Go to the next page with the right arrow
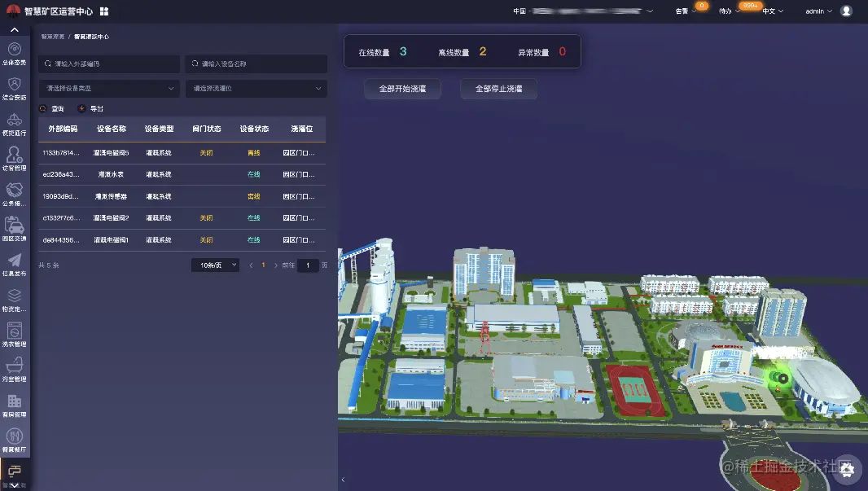This screenshot has height=491, width=868. tap(276, 265)
